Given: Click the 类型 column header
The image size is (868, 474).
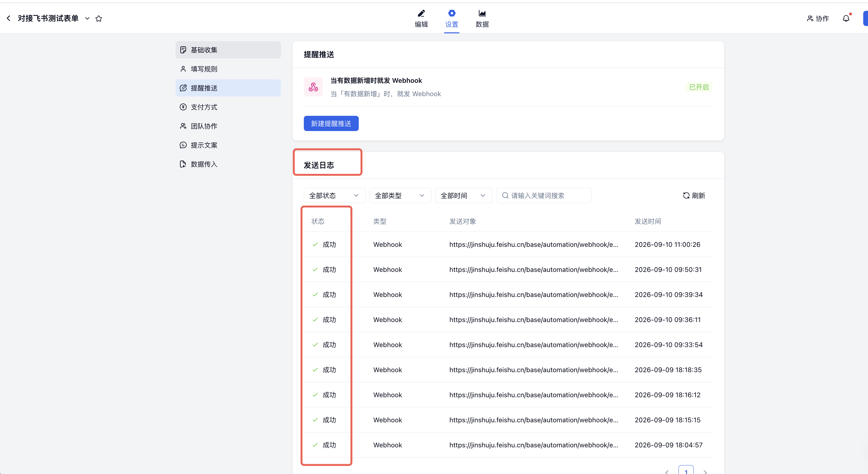Looking at the screenshot, I should [380, 221].
